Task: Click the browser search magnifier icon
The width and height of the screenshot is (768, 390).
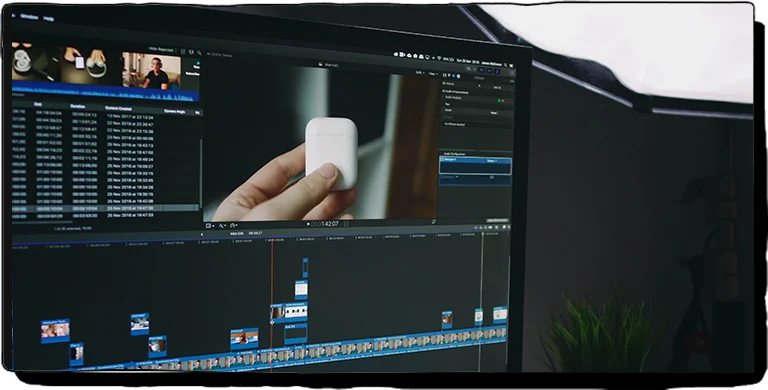Action: point(199,52)
